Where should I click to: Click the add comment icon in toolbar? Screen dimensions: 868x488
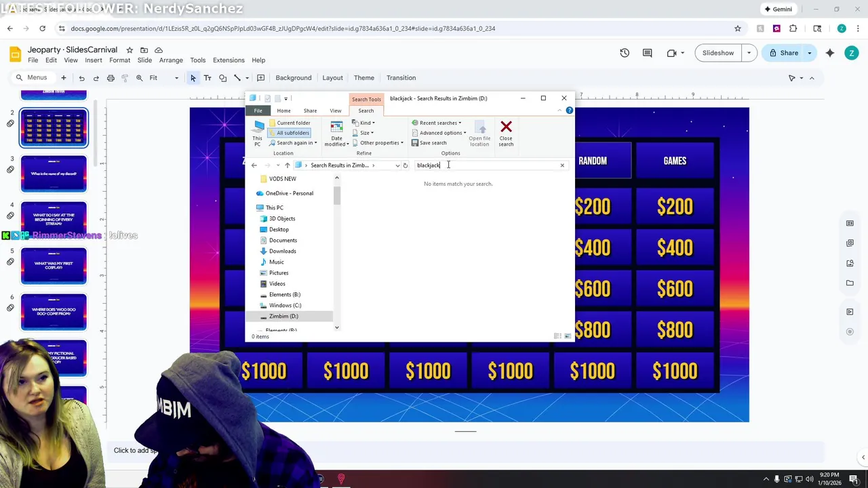(x=260, y=78)
